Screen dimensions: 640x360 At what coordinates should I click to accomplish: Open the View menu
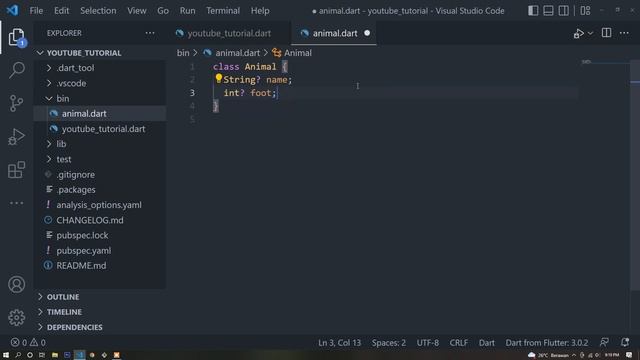137,11
